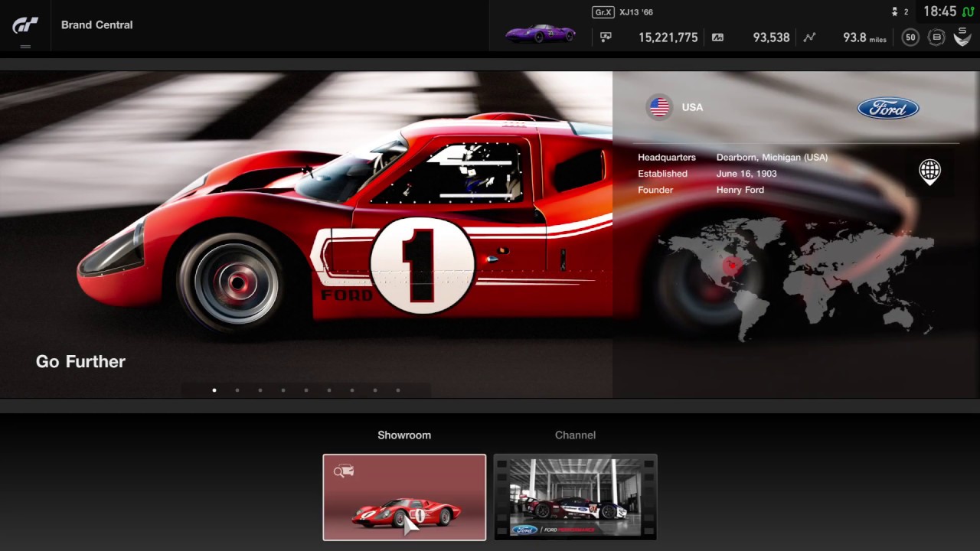The image size is (980, 551).
Task: Click the online players star icon
Action: [x=894, y=12]
